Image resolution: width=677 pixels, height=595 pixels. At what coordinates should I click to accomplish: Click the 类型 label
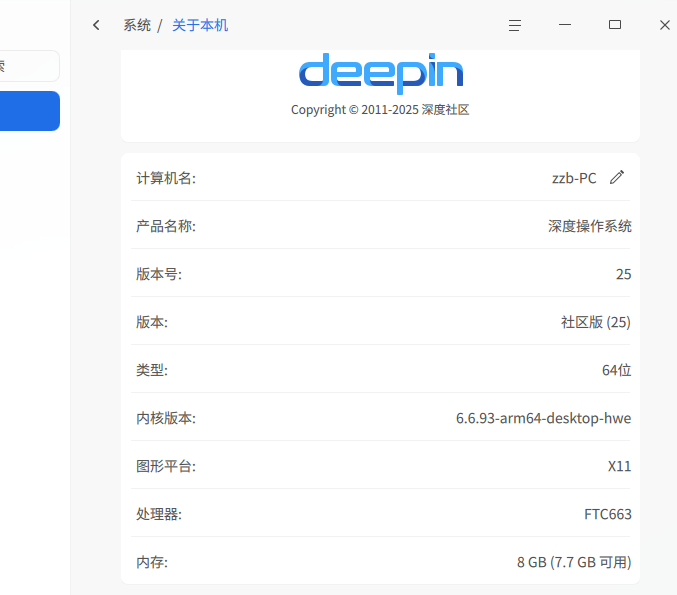[x=152, y=370]
